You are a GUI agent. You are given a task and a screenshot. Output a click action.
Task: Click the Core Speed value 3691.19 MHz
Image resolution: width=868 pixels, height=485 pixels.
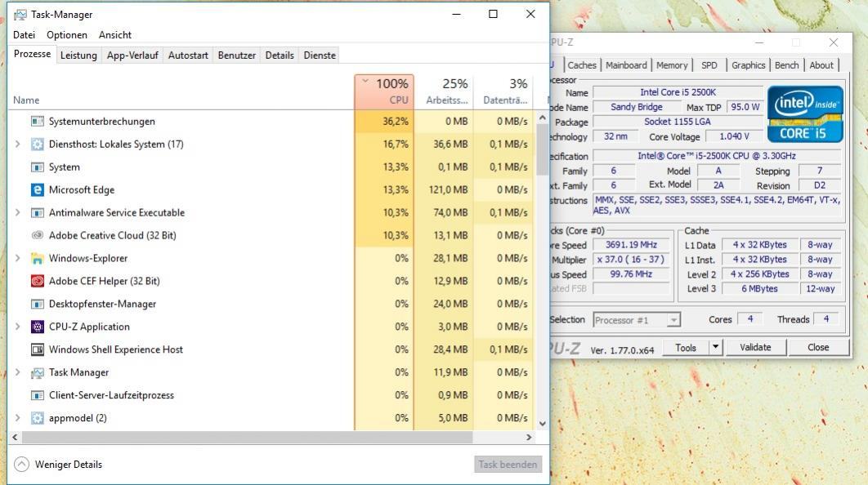click(631, 244)
